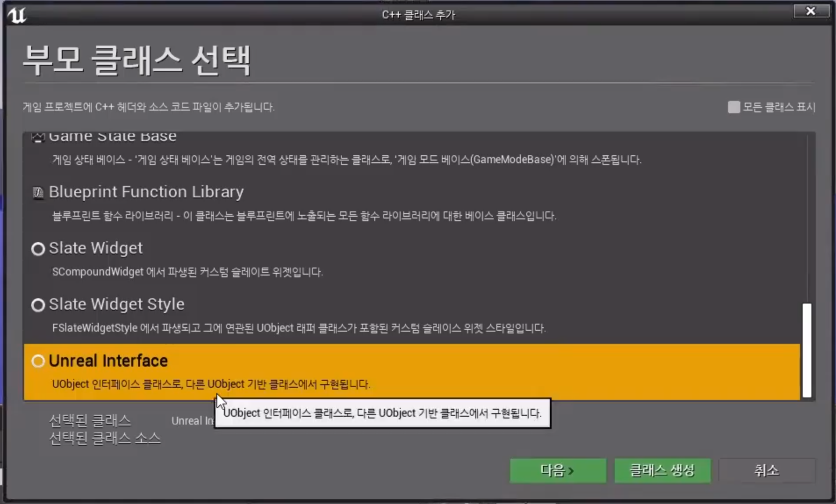Click the Unreal Engine logo icon

[x=17, y=14]
